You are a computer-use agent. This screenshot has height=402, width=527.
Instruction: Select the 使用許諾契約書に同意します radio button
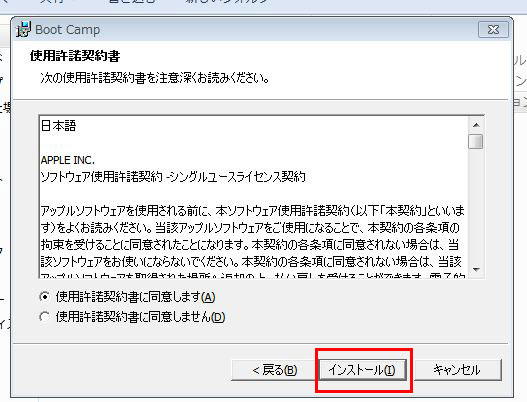[x=44, y=297]
